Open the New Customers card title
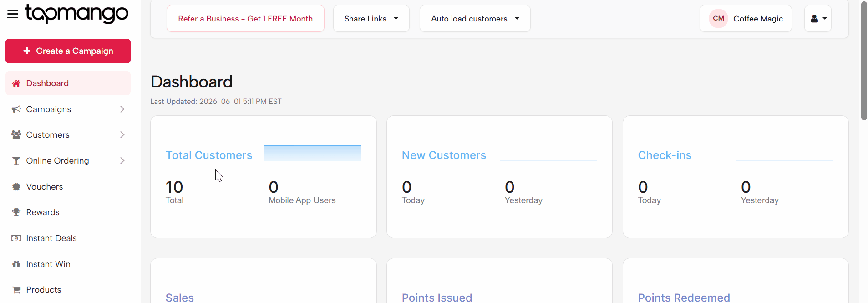Viewport: 868px width, 303px height. tap(444, 155)
